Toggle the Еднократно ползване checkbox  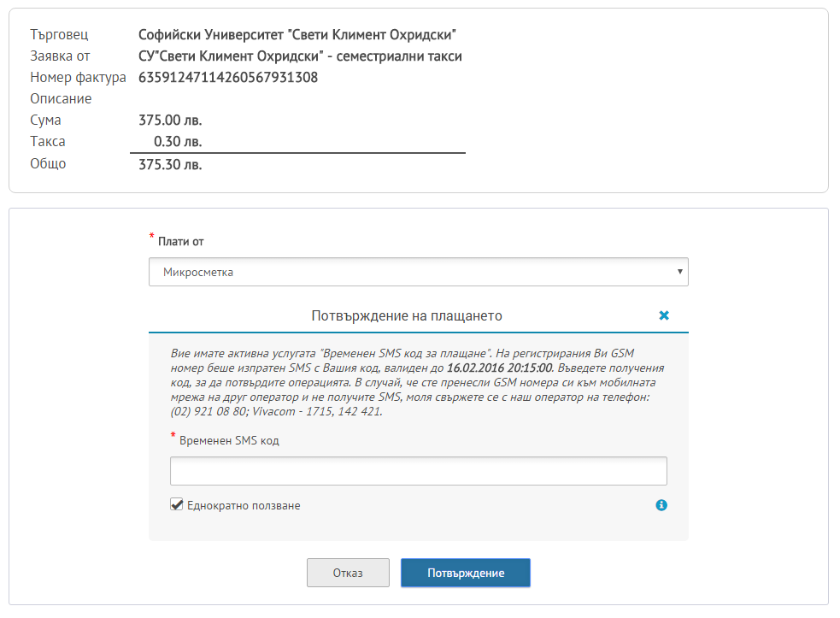177,504
